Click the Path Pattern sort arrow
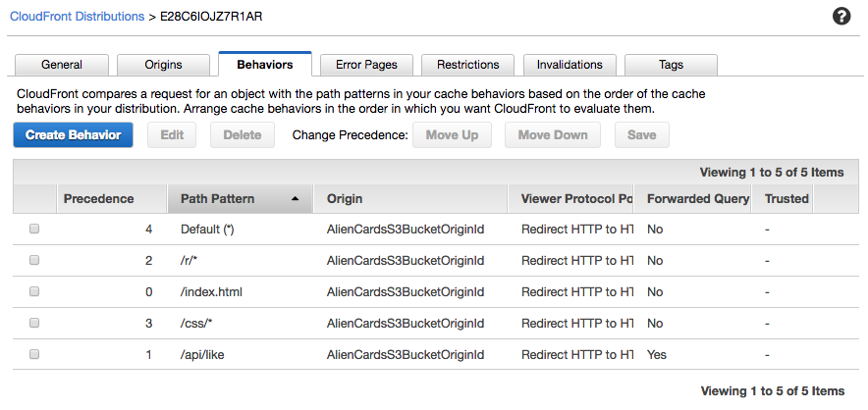Screen dimensions: 868x410 coord(295,199)
